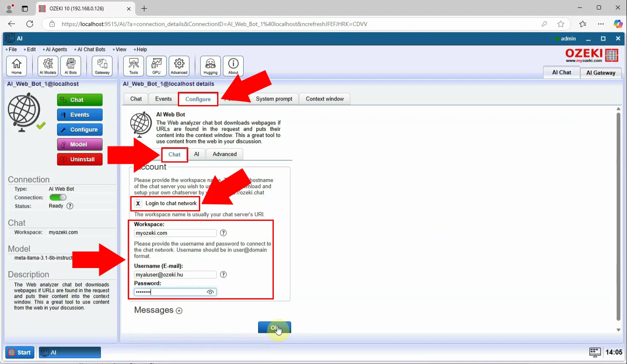Image resolution: width=627 pixels, height=364 pixels.
Task: Click the green Chat button
Action: [x=80, y=100]
